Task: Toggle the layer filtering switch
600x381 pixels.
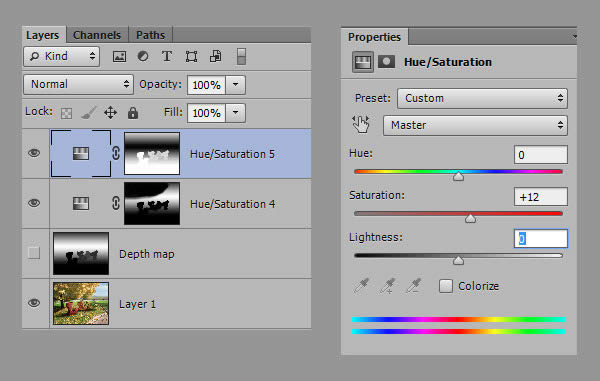Action: pyautogui.click(x=241, y=57)
